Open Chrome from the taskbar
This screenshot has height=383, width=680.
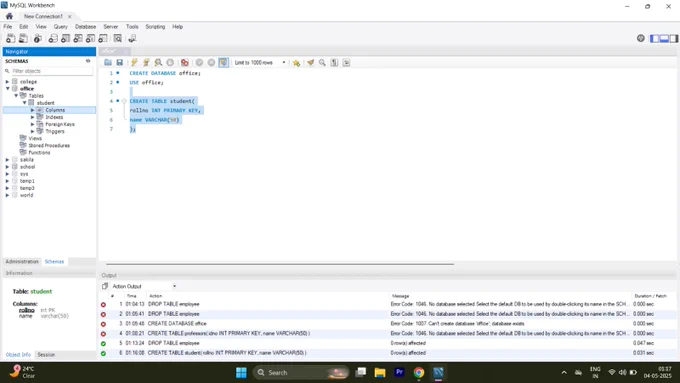point(418,372)
